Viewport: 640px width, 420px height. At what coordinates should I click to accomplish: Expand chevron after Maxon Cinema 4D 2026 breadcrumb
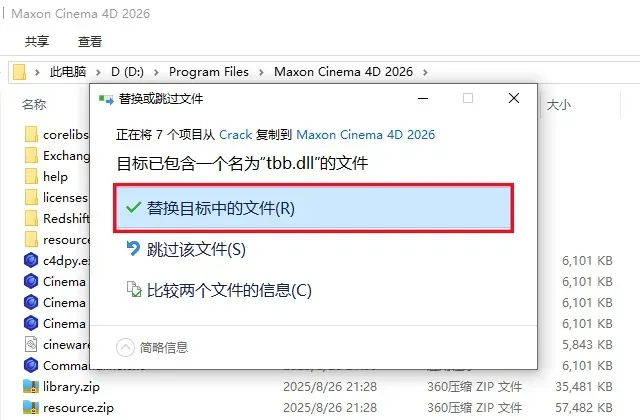tap(425, 72)
